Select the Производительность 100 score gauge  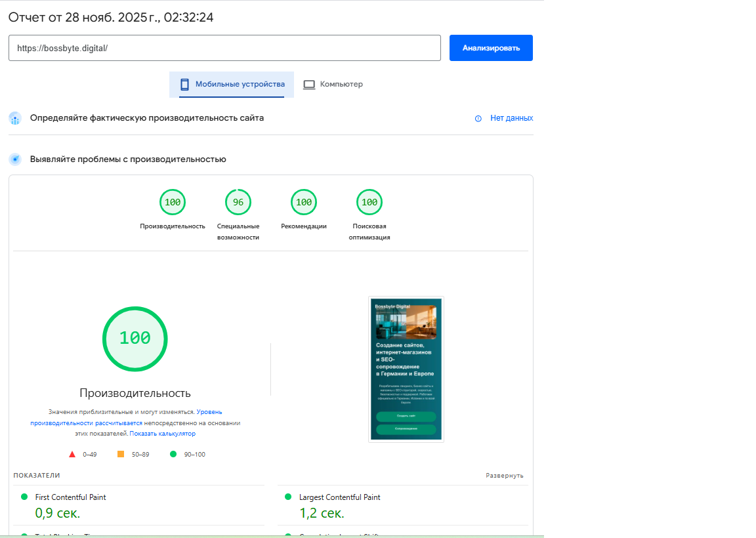pos(173,202)
